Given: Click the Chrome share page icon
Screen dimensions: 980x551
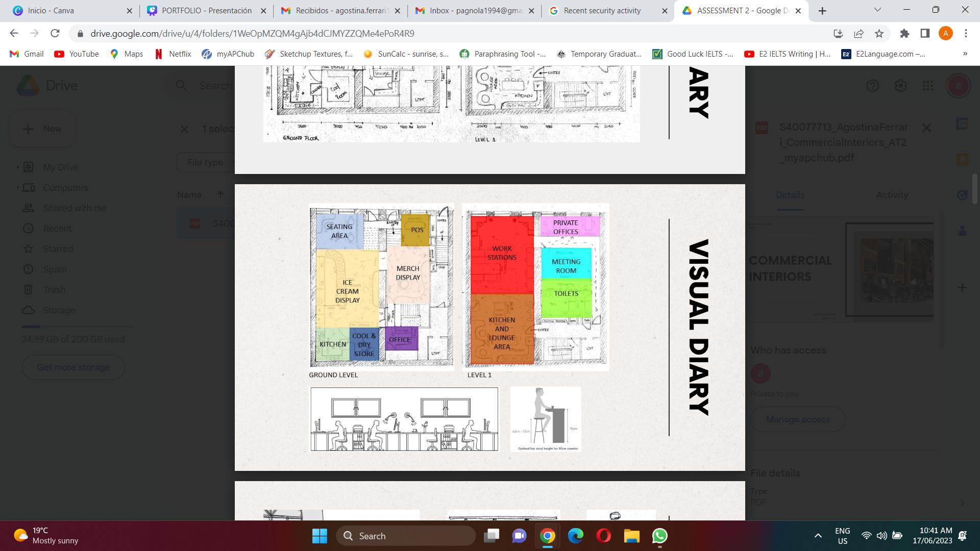Looking at the screenshot, I should coord(859,34).
